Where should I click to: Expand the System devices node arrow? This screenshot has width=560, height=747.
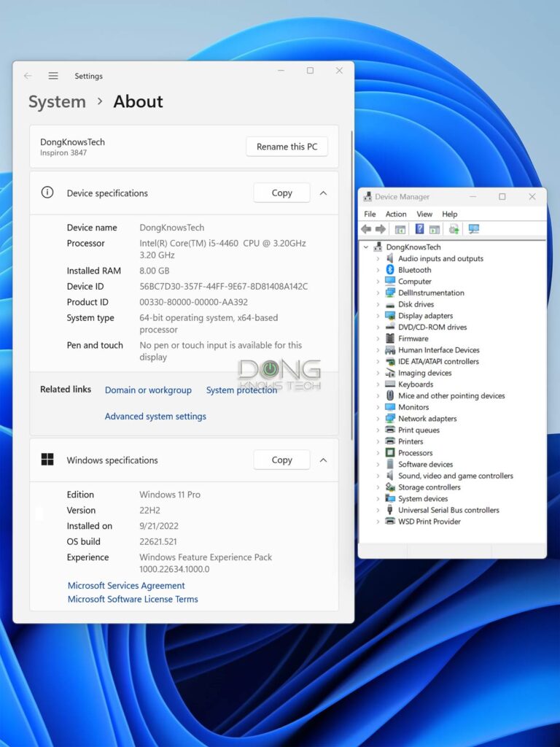tap(378, 498)
